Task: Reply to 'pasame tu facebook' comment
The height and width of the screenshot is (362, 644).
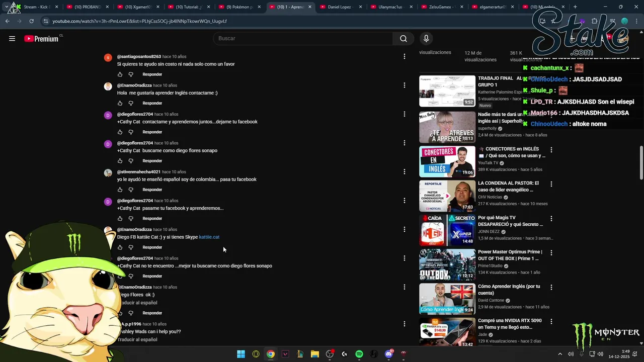Action: point(152,218)
